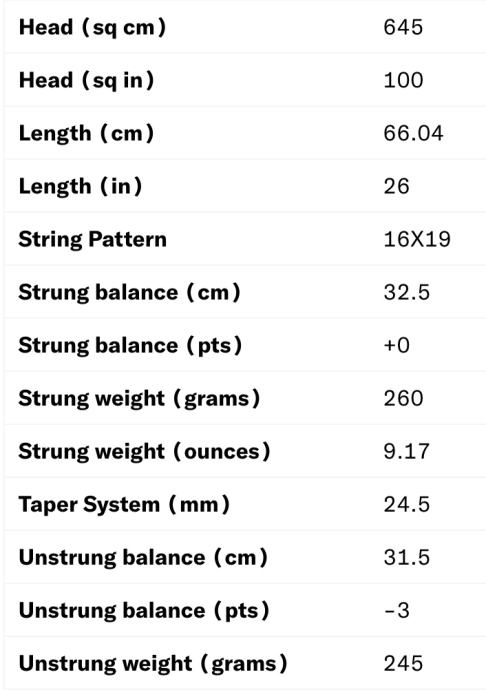The height and width of the screenshot is (690, 486).
Task: Select the 26 inch length value
Action: [x=397, y=187]
